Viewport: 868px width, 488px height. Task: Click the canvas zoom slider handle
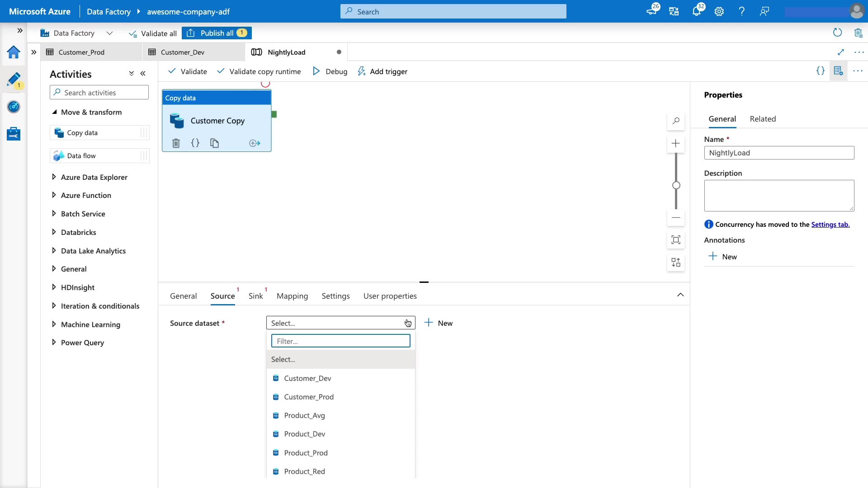pyautogui.click(x=676, y=185)
